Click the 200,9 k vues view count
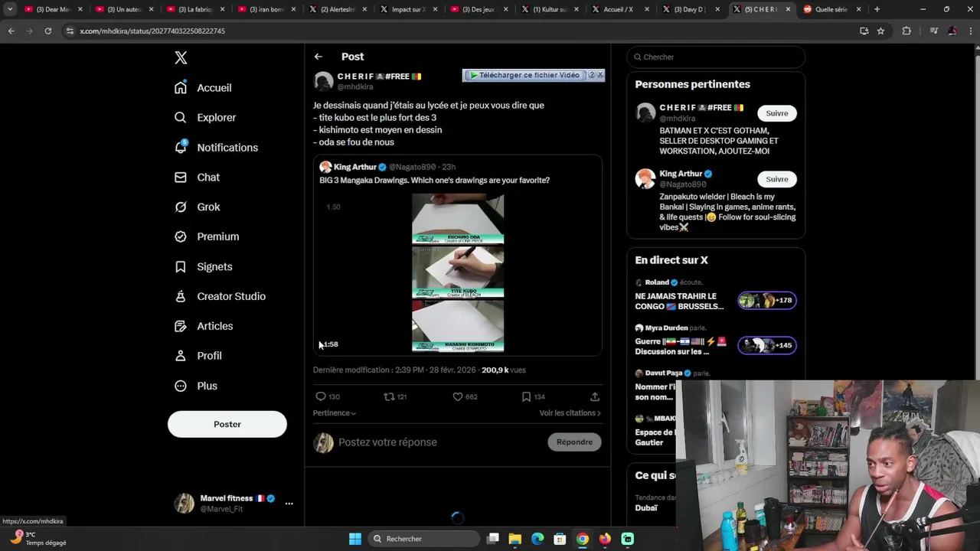Screen dimensions: 980x551 coord(503,370)
